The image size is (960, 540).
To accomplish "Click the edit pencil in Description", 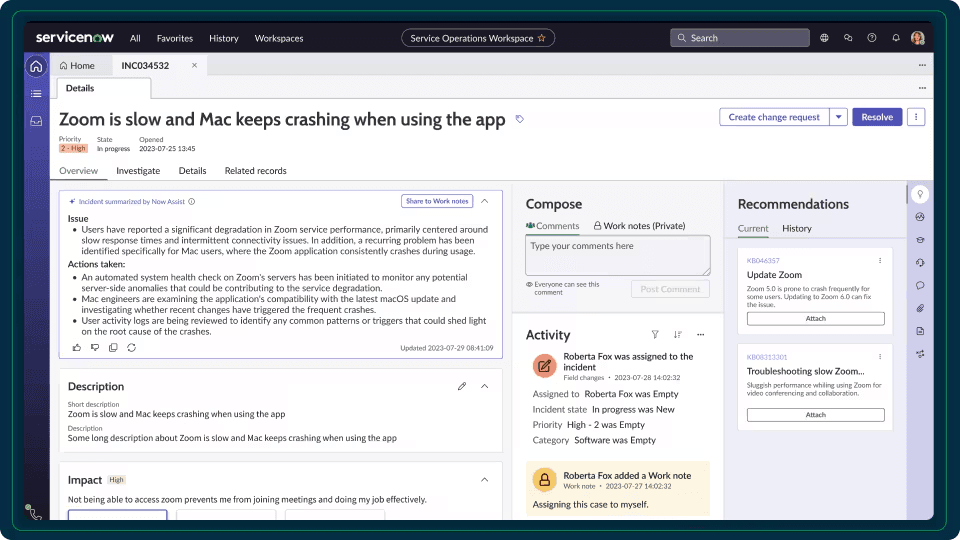I will pyautogui.click(x=462, y=386).
